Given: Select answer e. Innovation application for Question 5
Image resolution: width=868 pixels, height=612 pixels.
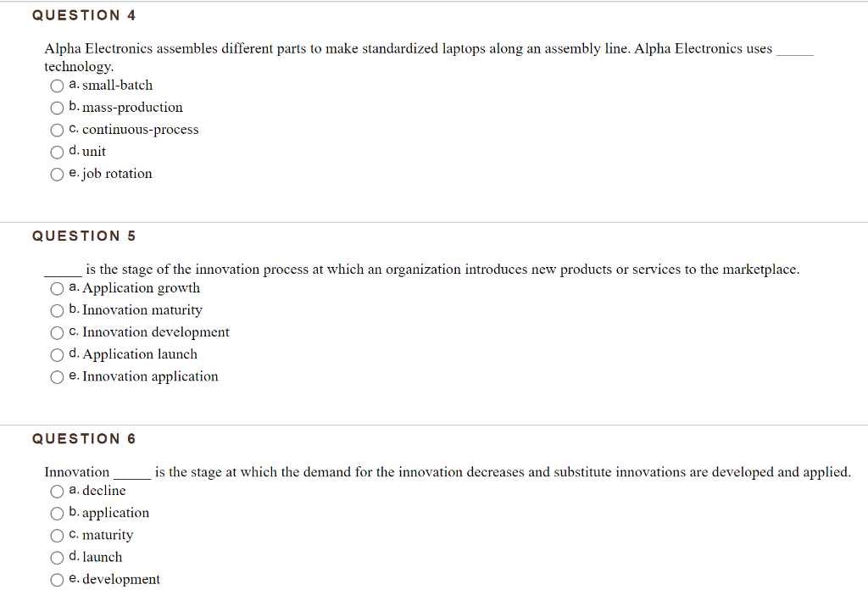Looking at the screenshot, I should [56, 376].
